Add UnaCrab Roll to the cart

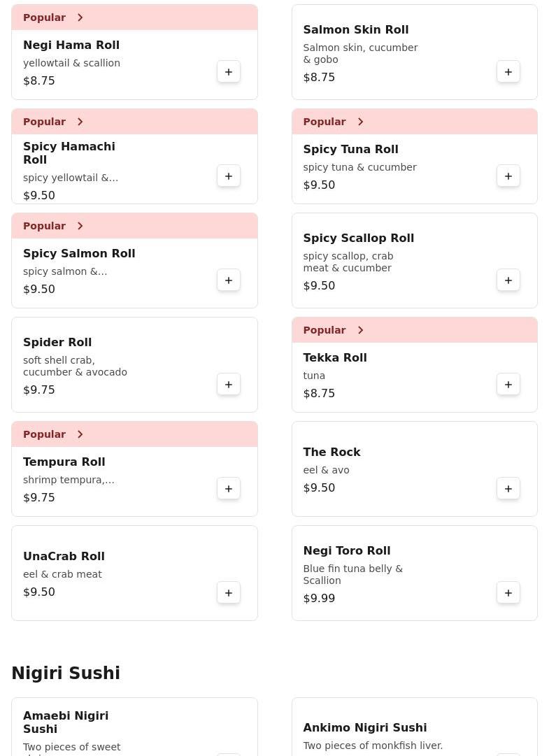pos(229,593)
